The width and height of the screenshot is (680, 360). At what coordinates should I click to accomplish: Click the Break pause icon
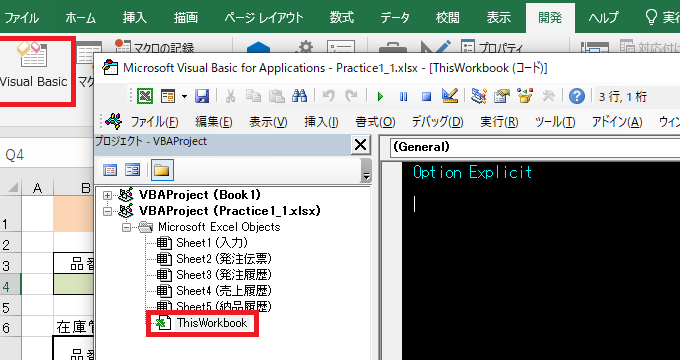[403, 96]
